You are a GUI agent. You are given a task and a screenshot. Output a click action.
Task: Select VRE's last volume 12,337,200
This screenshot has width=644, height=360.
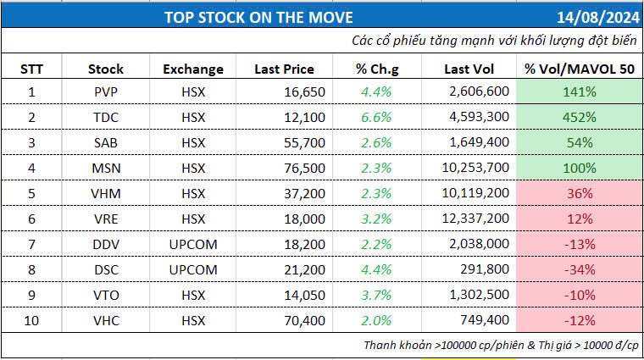coord(476,219)
